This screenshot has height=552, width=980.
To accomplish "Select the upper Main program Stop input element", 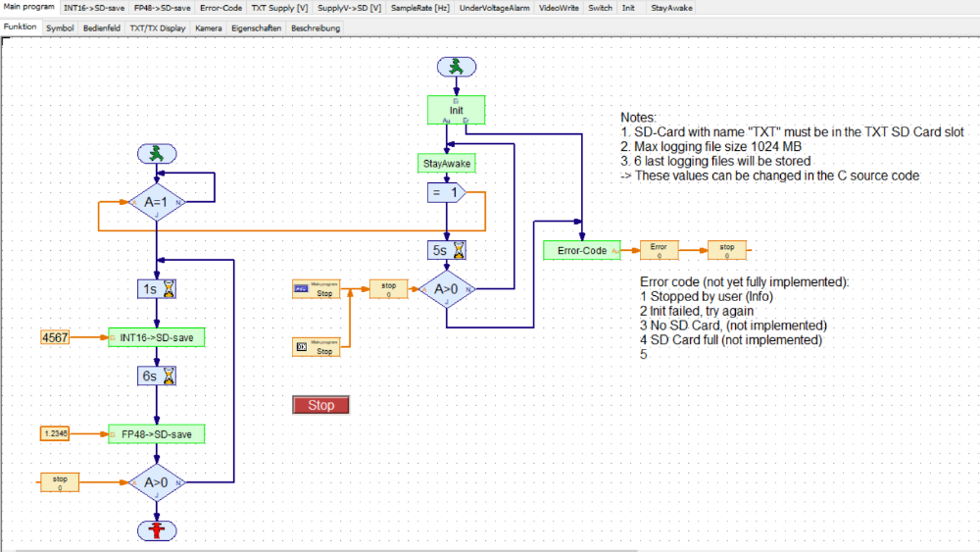I will [317, 289].
